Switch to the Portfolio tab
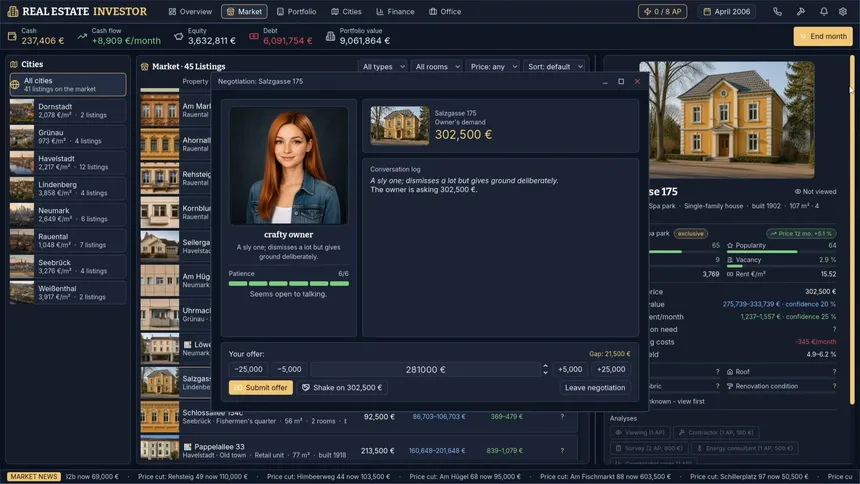 coord(297,12)
